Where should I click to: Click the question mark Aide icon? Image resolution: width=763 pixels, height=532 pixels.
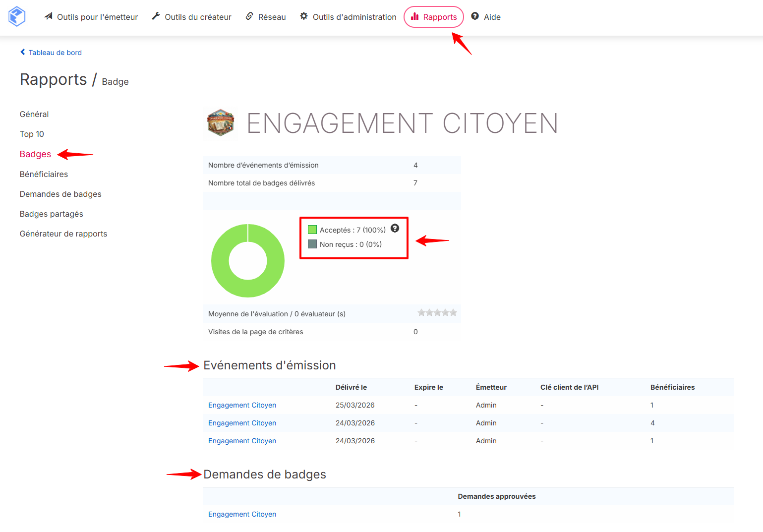pos(475,16)
